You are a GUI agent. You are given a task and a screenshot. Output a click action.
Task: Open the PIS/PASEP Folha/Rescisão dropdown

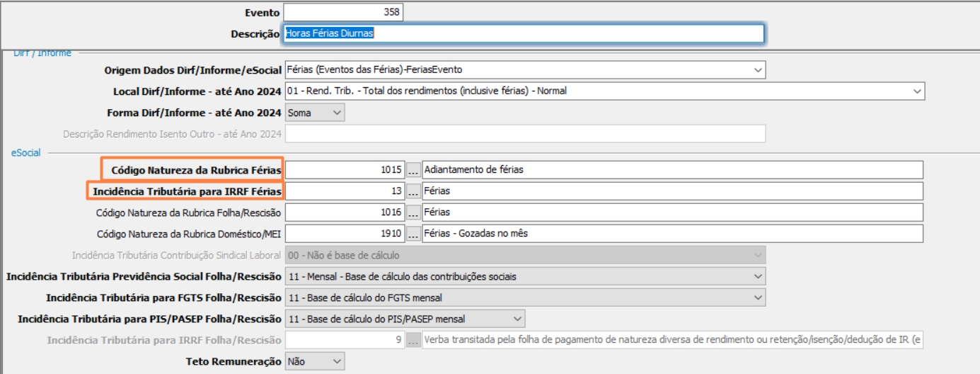(517, 319)
